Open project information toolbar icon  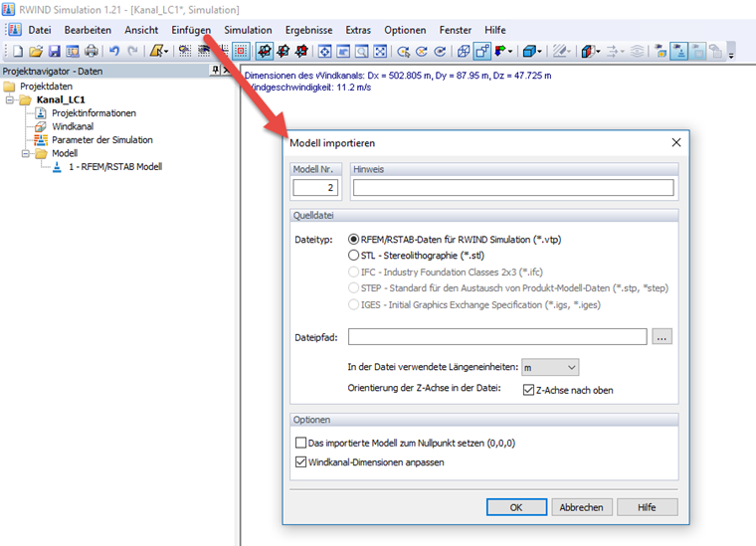73,51
